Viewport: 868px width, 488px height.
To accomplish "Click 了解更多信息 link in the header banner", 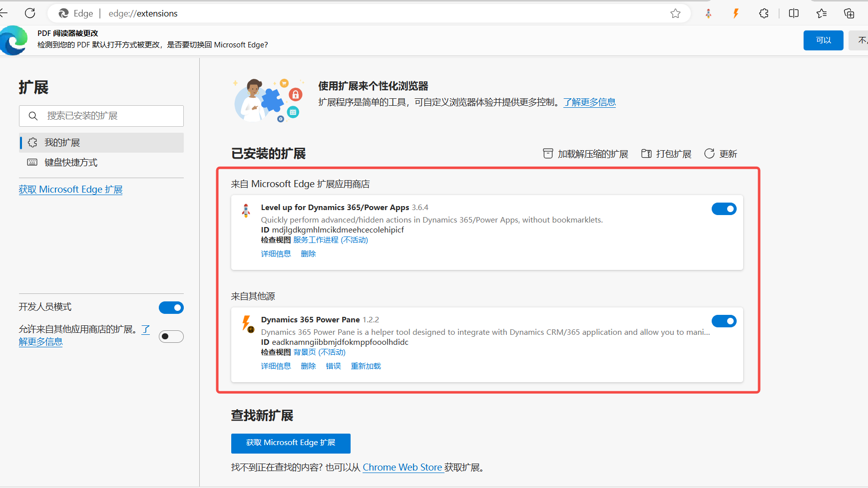I will tap(589, 102).
